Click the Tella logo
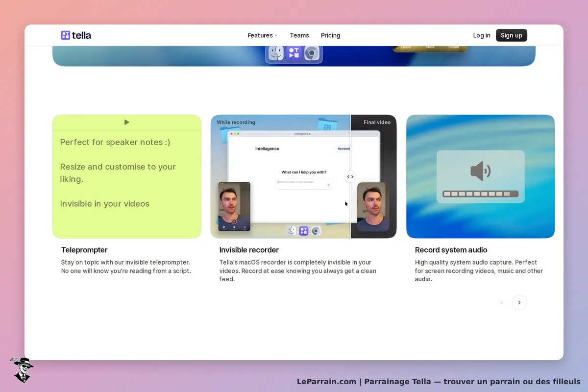The width and height of the screenshot is (588, 392). [x=76, y=35]
